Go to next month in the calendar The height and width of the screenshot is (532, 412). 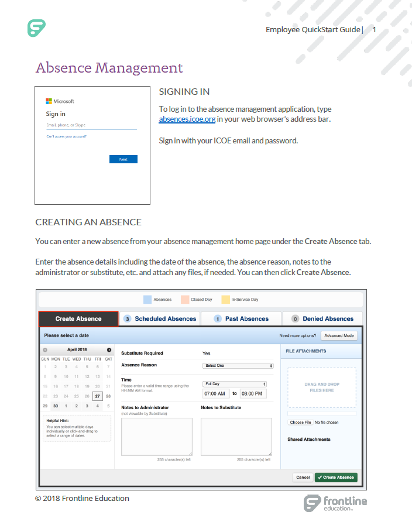109,350
